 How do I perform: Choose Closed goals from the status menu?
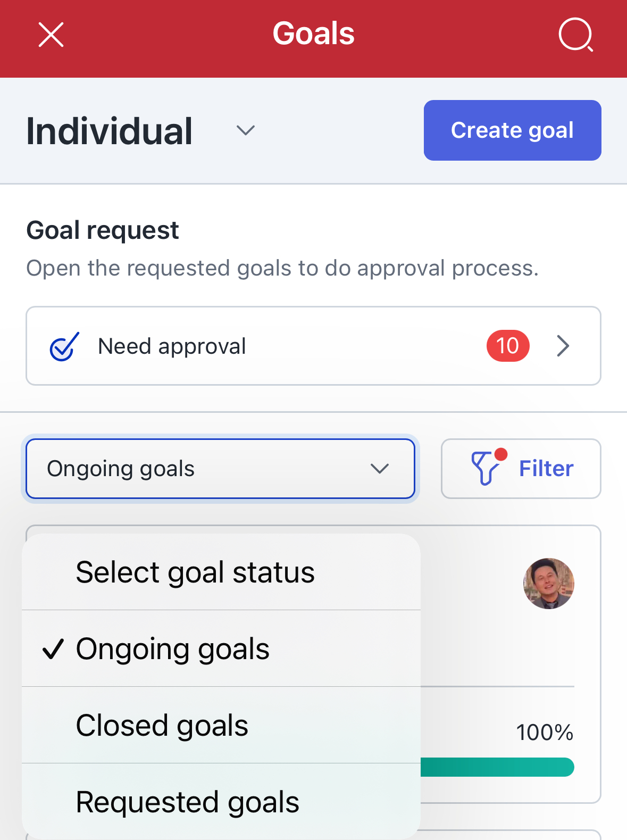pos(162,726)
